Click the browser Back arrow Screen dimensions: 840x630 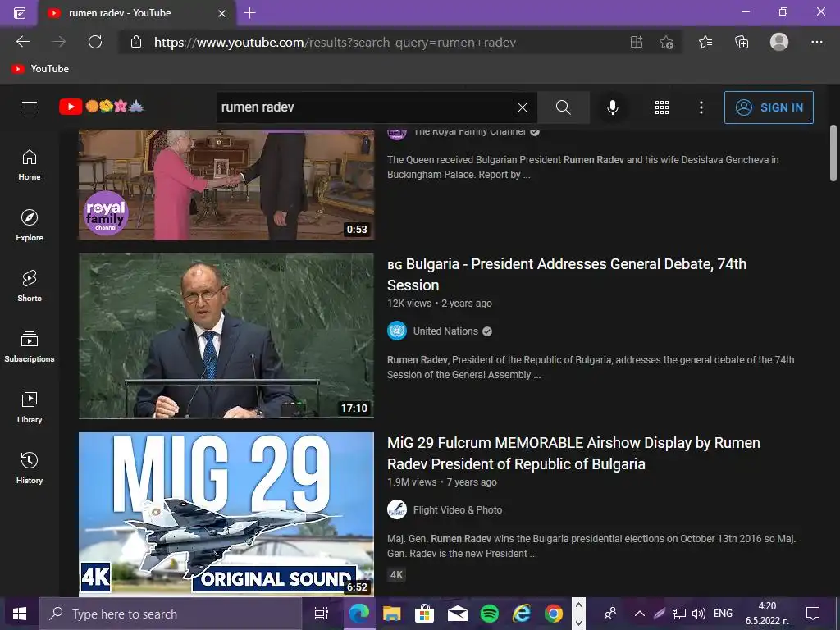[x=23, y=42]
